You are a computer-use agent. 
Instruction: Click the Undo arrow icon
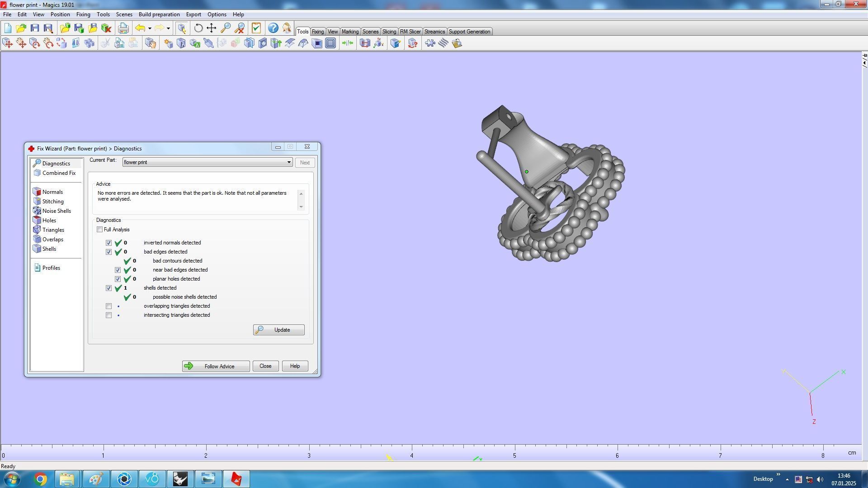pyautogui.click(x=140, y=28)
